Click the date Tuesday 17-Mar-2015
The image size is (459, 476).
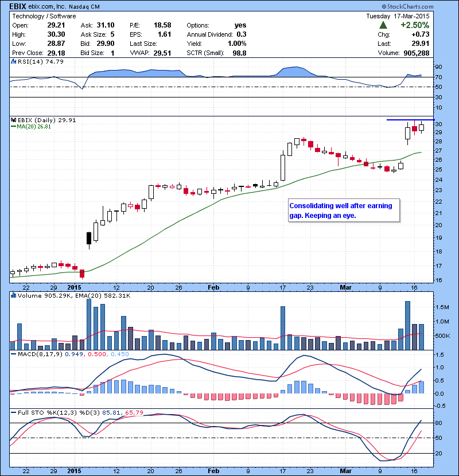tap(398, 16)
